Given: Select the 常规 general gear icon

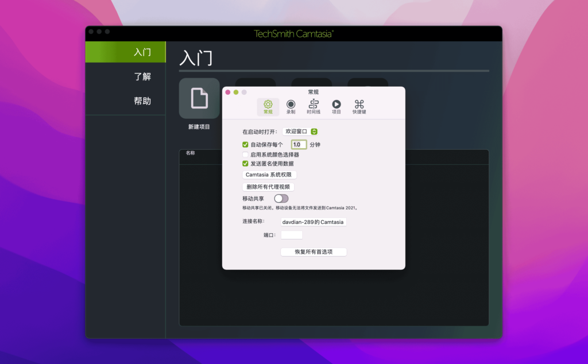Looking at the screenshot, I should click(x=268, y=106).
